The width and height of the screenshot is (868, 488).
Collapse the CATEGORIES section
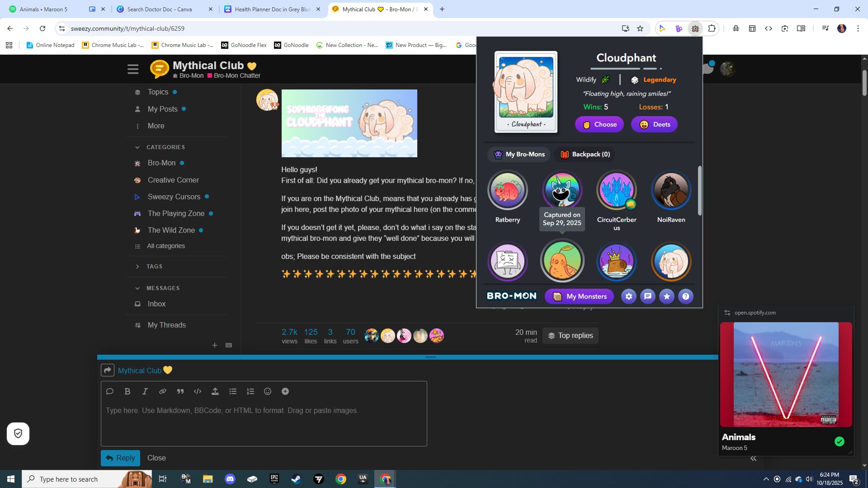point(137,147)
